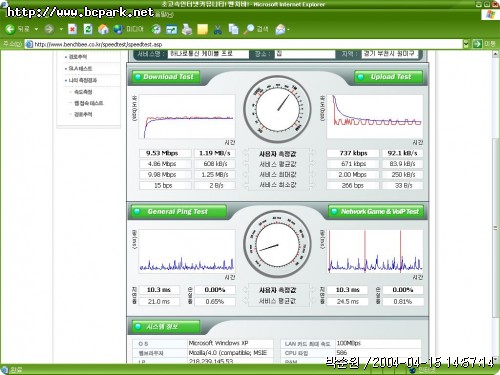Click the Forward arrow icon
Screen dimensions: 500x375
49,29
